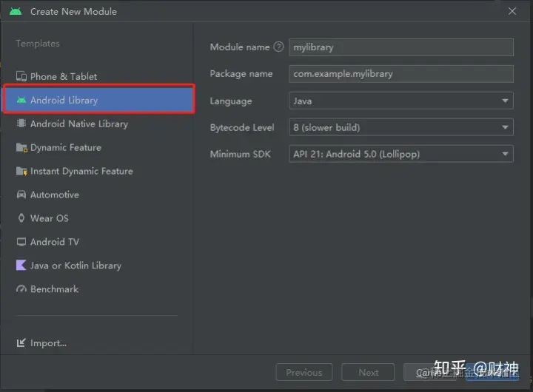Choose the Android Library template

pos(98,99)
